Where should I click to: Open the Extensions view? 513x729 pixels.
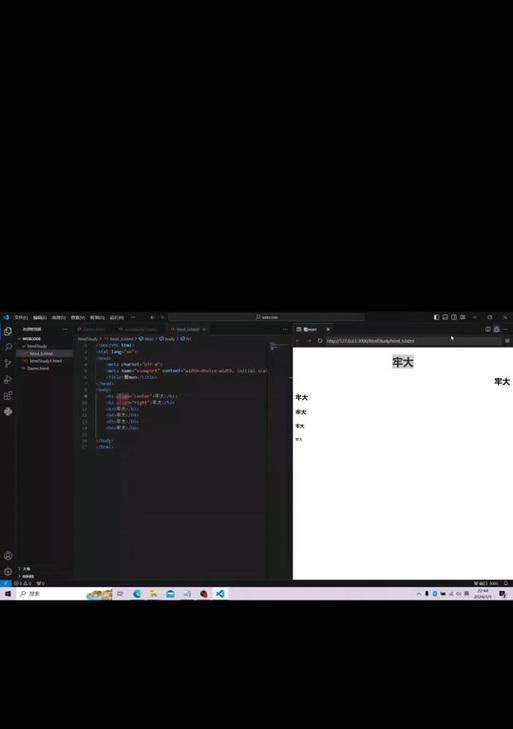tap(8, 396)
